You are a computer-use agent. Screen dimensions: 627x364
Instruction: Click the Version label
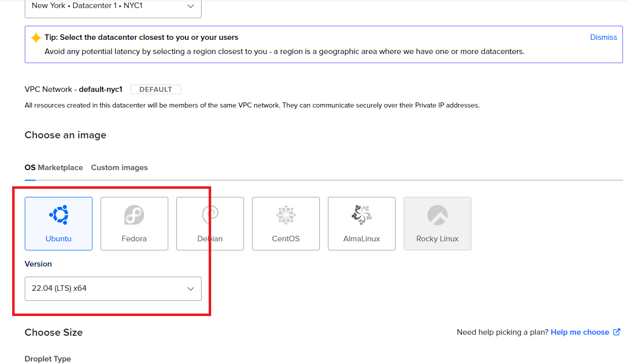(x=38, y=264)
